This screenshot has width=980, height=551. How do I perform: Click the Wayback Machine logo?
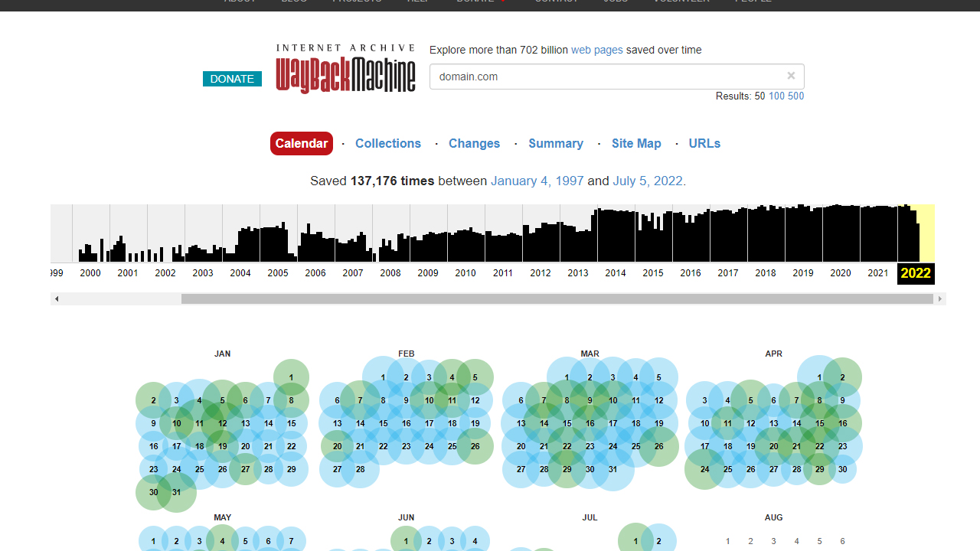(346, 68)
